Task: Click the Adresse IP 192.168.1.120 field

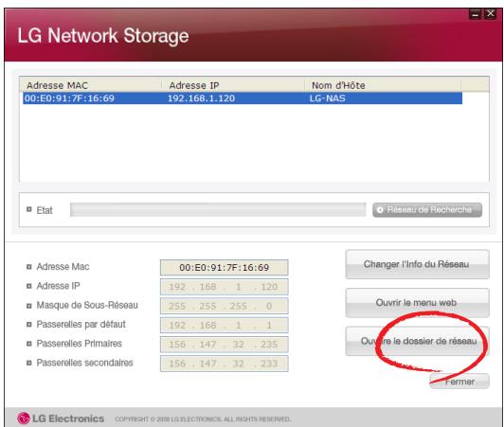Action: click(x=224, y=287)
